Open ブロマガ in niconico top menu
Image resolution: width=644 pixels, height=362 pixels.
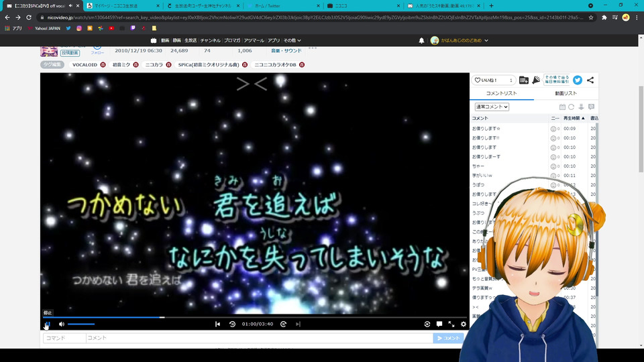pos(232,41)
